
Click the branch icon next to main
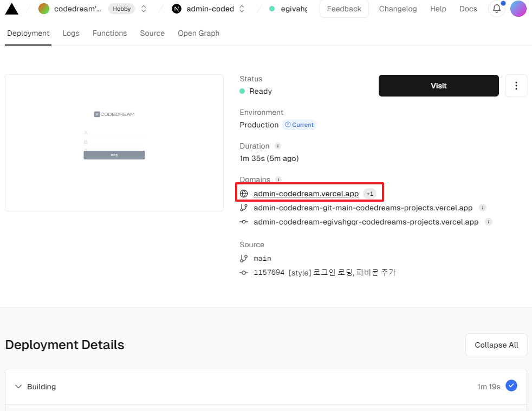(x=244, y=259)
